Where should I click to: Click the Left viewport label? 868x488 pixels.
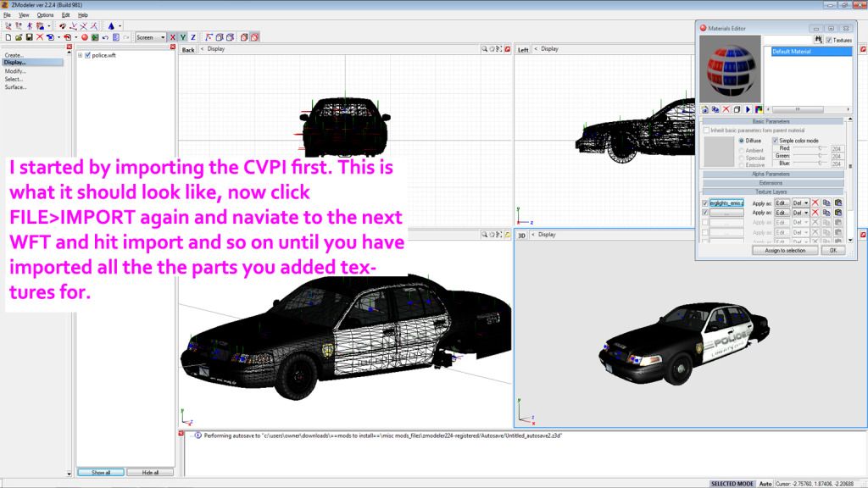tap(523, 50)
